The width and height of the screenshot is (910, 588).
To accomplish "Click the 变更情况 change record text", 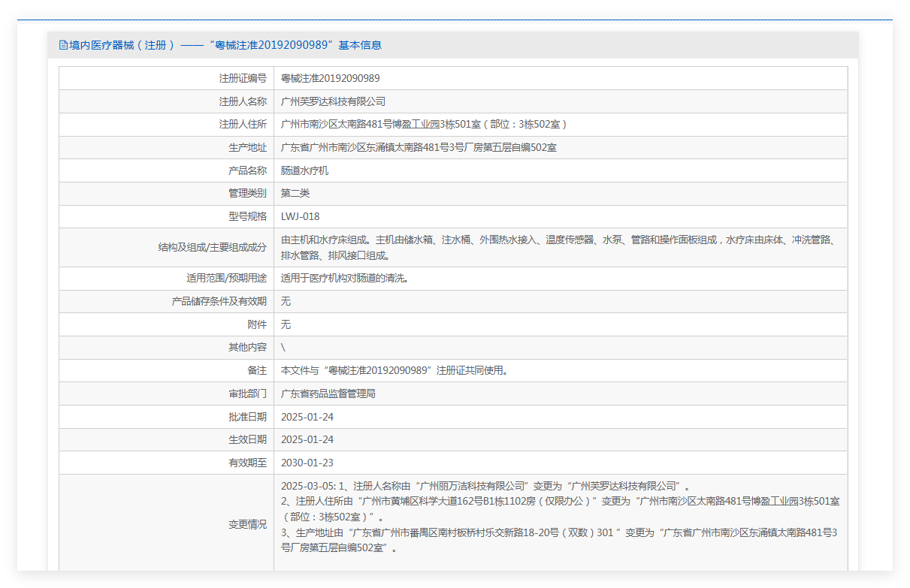I will pos(560,517).
